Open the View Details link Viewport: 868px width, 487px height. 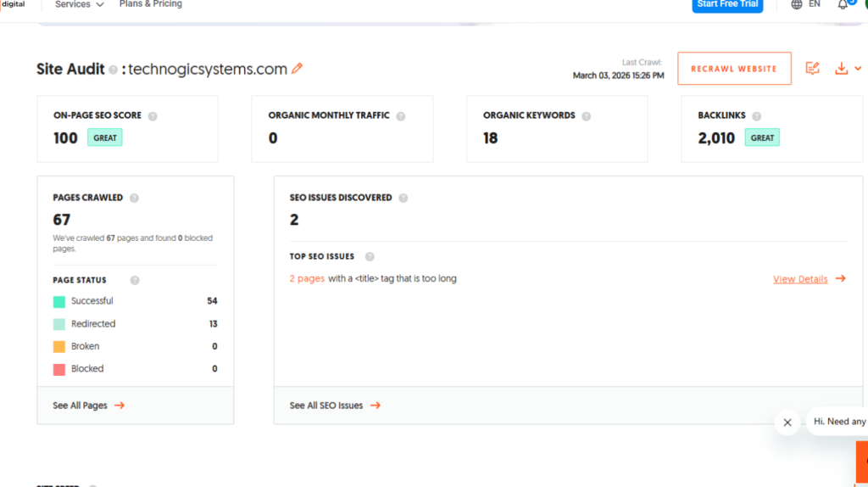click(x=800, y=279)
